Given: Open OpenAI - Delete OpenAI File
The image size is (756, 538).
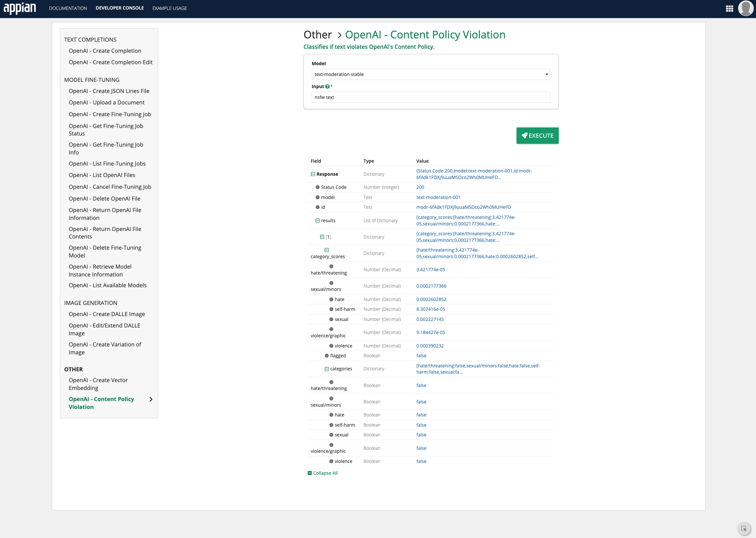Looking at the screenshot, I should 105,199.
